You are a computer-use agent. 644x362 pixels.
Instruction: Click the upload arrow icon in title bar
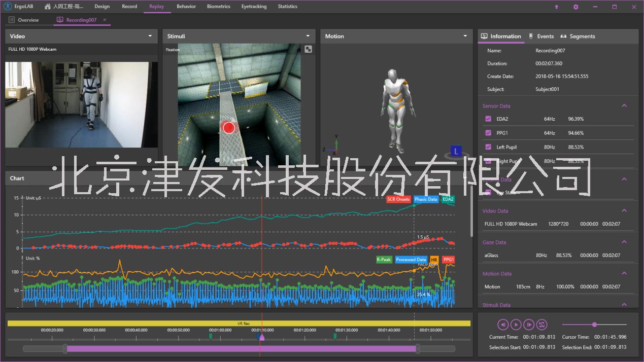[557, 7]
